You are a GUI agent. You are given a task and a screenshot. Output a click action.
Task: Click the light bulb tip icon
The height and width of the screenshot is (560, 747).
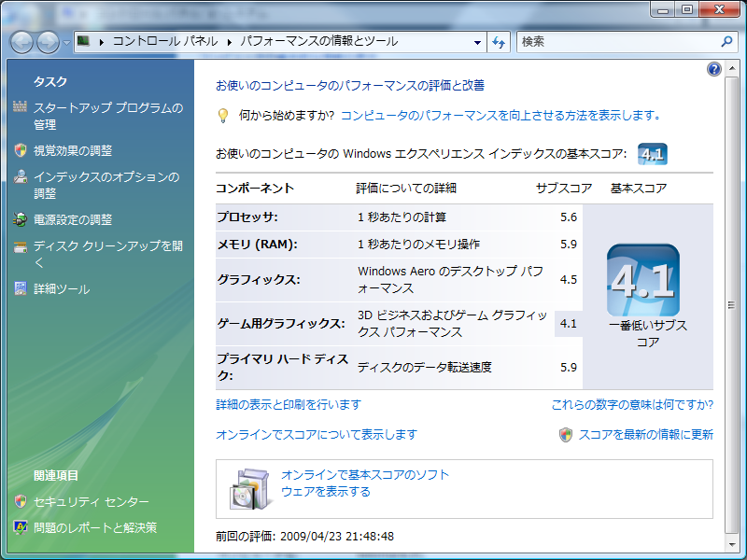[222, 116]
